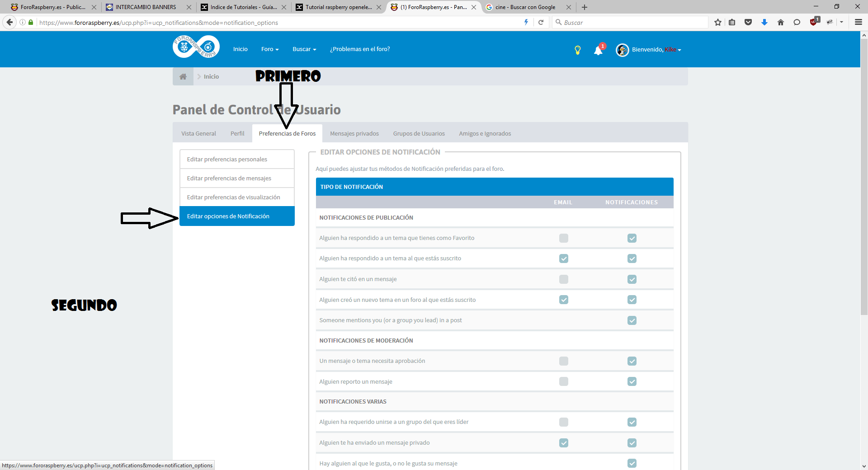Enable email for Favorito topic replies
This screenshot has width=868, height=470.
[563, 238]
